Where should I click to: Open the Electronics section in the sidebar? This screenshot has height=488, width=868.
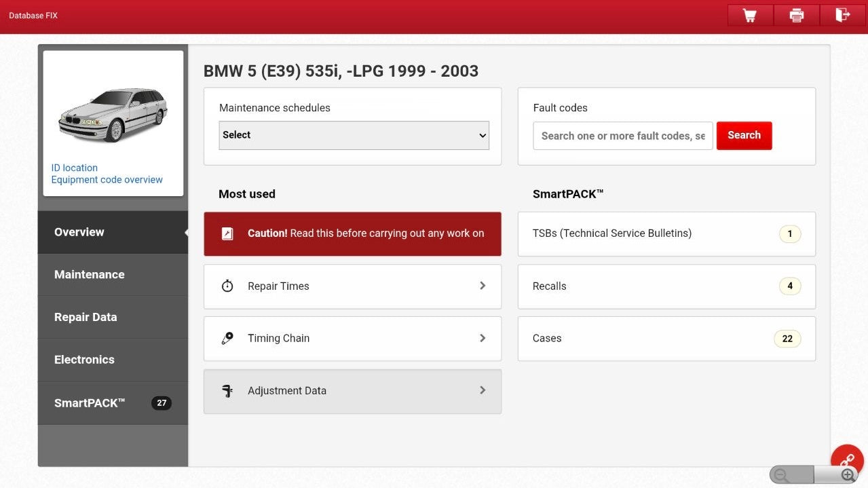pos(84,360)
